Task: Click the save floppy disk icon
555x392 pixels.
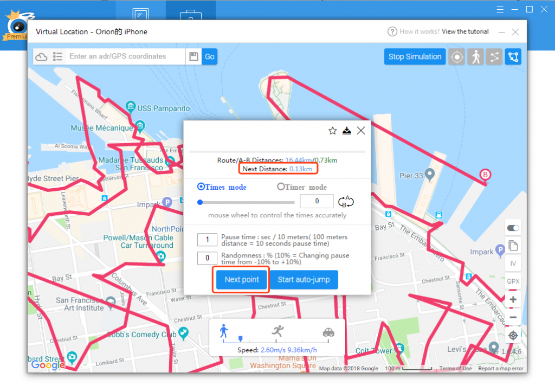Action: coord(193,56)
